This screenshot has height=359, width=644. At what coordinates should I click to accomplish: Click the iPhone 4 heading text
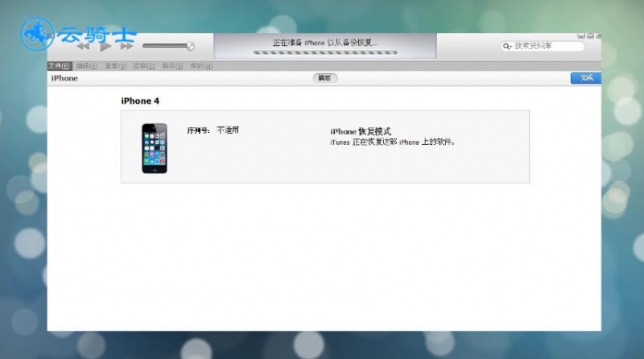(x=140, y=101)
